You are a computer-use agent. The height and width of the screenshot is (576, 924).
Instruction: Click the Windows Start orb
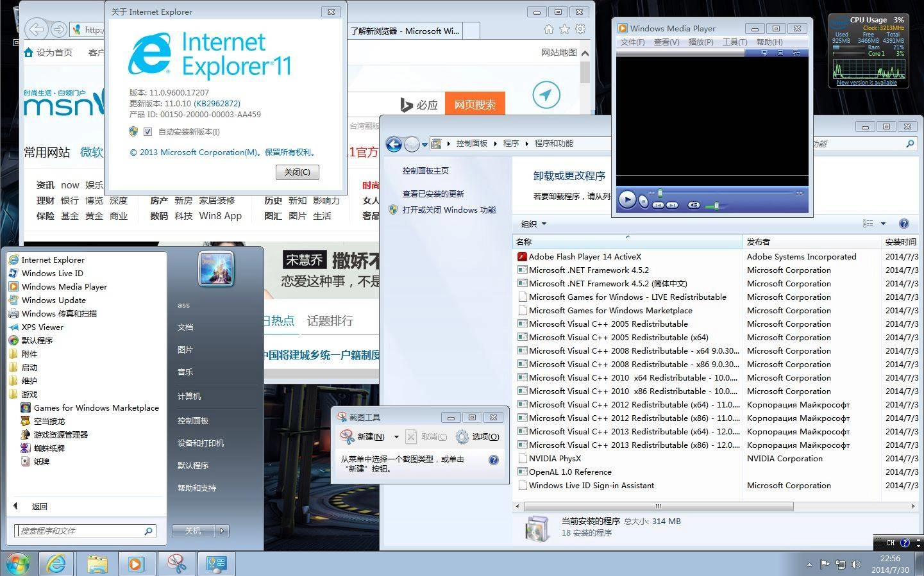pyautogui.click(x=18, y=564)
